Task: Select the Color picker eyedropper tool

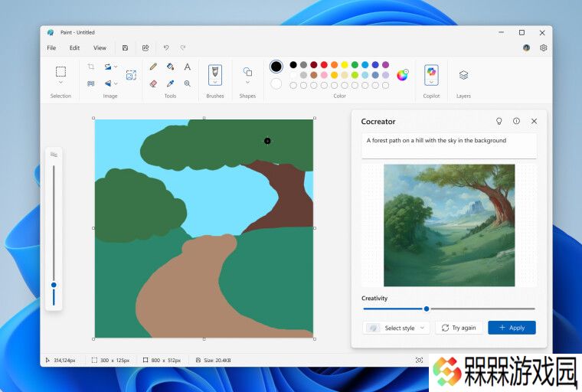Action: click(x=170, y=83)
